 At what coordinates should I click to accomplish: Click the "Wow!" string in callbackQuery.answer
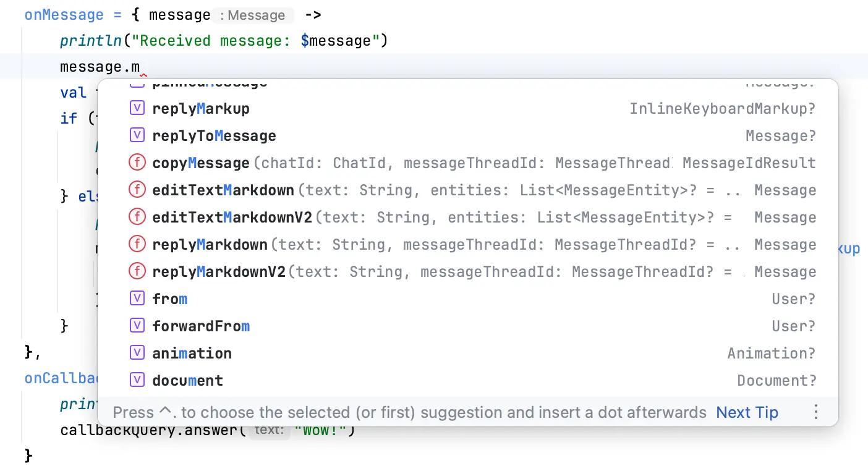pos(323,430)
